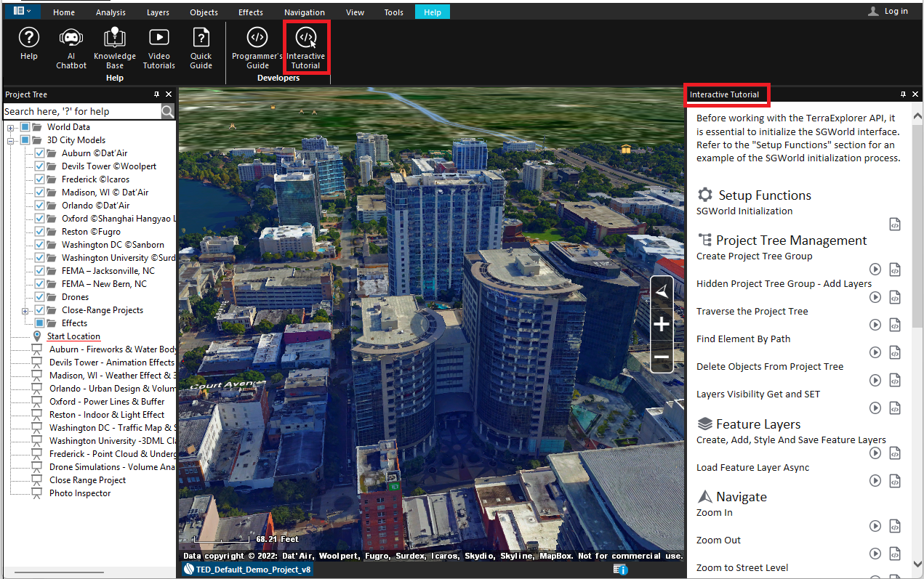This screenshot has height=579, width=924.
Task: Zoom in with the map plus button
Action: (x=662, y=324)
